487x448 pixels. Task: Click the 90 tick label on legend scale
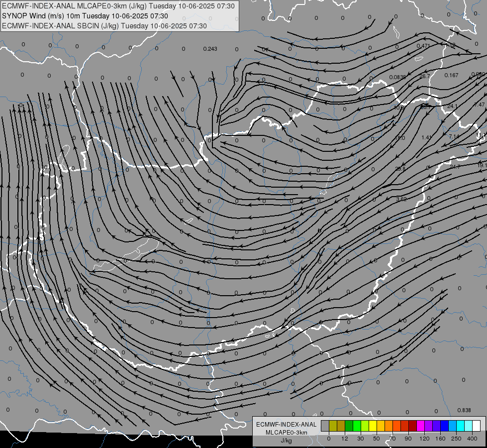click(x=408, y=439)
